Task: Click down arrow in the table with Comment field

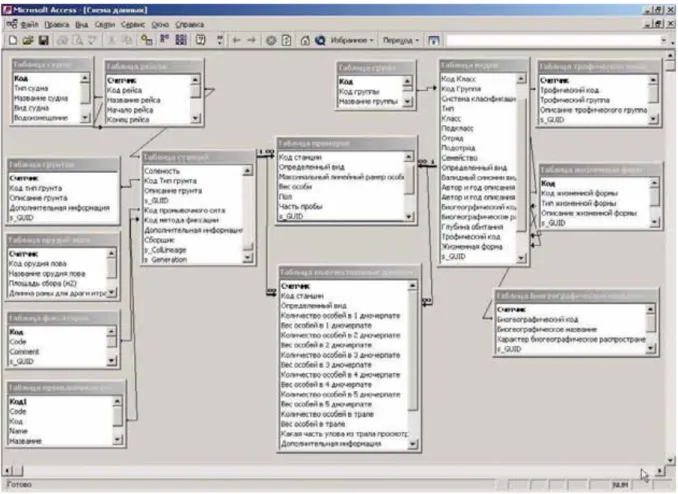Action: point(111,360)
